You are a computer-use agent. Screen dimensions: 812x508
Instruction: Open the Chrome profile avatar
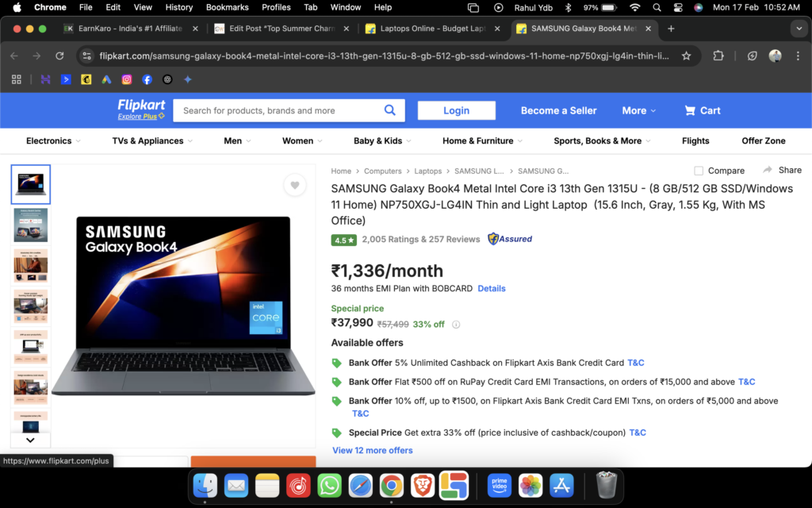tap(776, 56)
